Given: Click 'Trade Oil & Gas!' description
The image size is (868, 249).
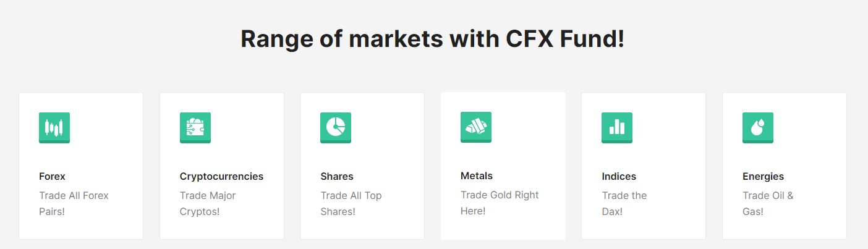Looking at the screenshot, I should 768,203.
